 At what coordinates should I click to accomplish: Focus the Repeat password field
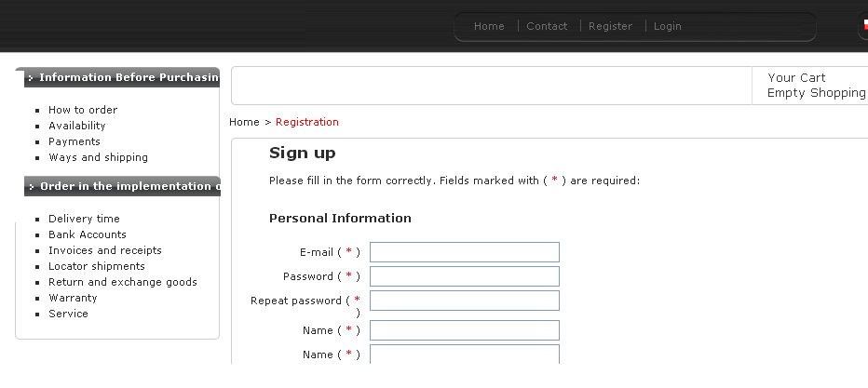465,301
